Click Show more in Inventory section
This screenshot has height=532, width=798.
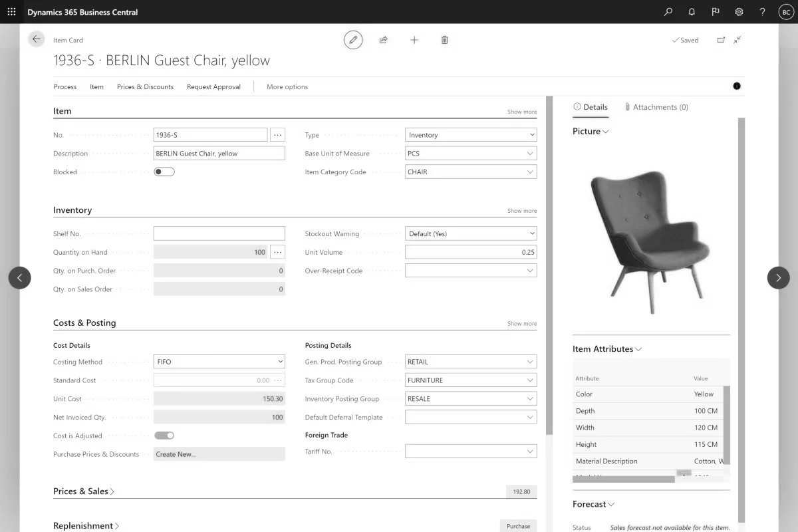tap(522, 211)
